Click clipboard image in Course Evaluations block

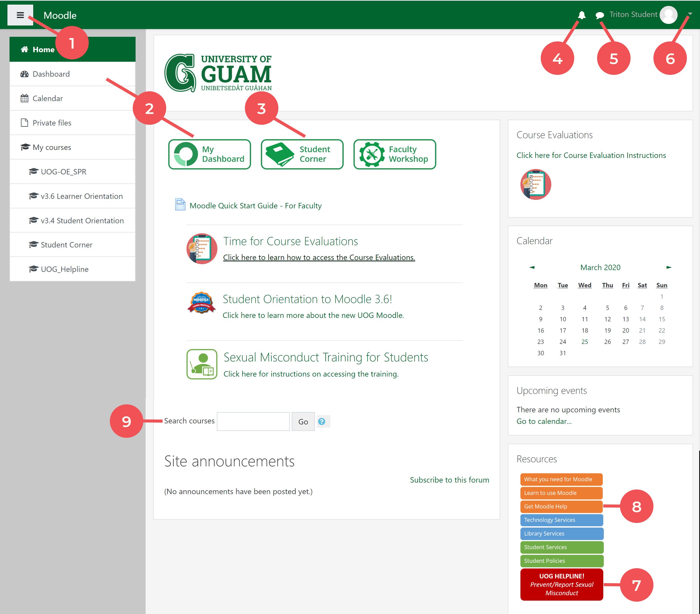coord(536,184)
